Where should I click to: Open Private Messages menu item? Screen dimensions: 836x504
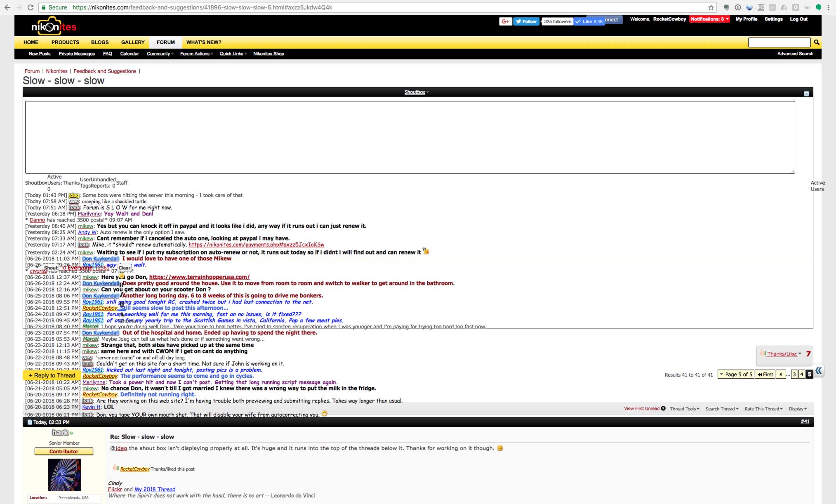click(x=77, y=54)
